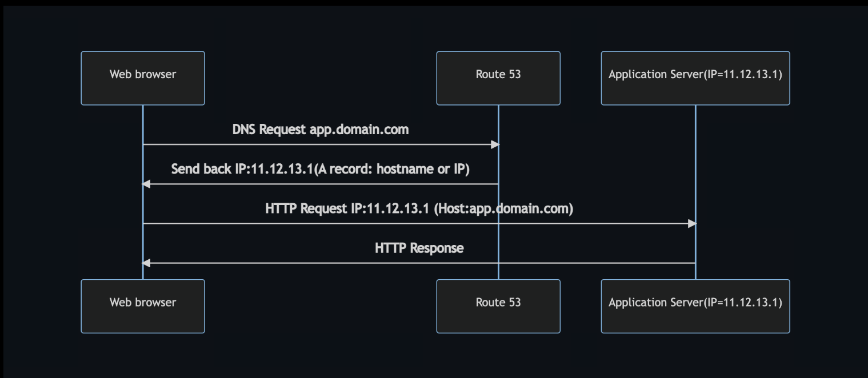Screen dimensions: 868x378
Task: Click the 'DNS Request app.domain.com' message label
Action: coord(321,130)
